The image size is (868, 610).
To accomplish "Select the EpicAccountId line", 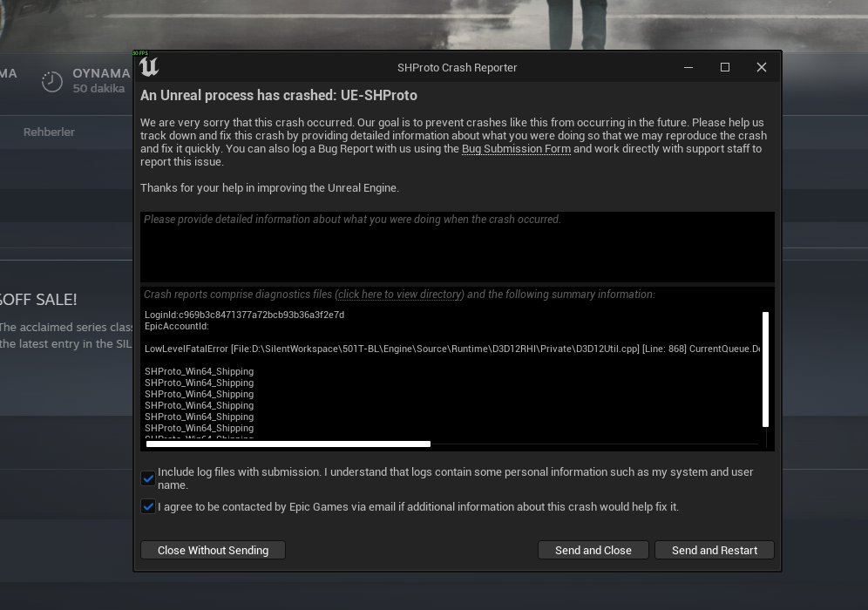I will tap(177, 326).
